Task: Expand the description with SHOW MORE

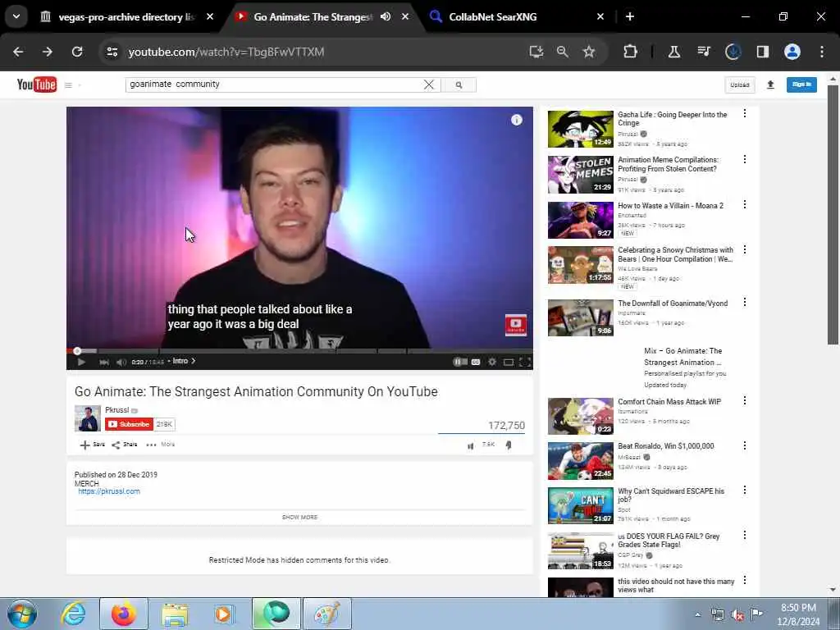Action: 299,518
